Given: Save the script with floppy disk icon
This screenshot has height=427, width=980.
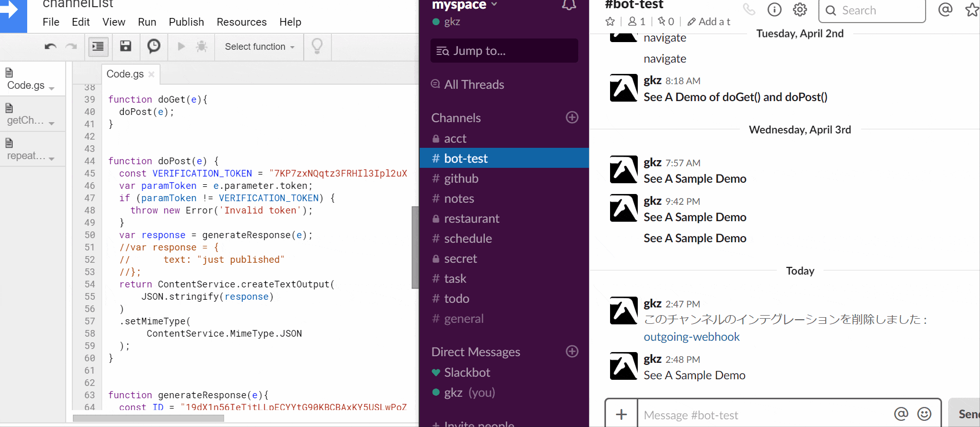Looking at the screenshot, I should point(126,46).
